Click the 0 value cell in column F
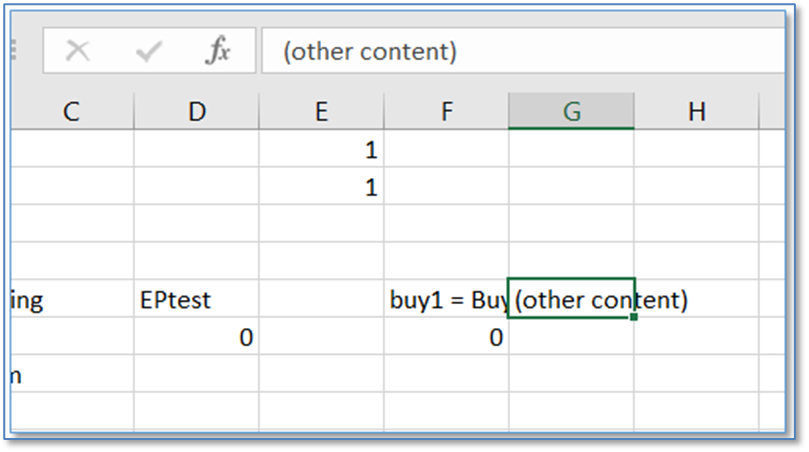The width and height of the screenshot is (809, 452). (446, 338)
